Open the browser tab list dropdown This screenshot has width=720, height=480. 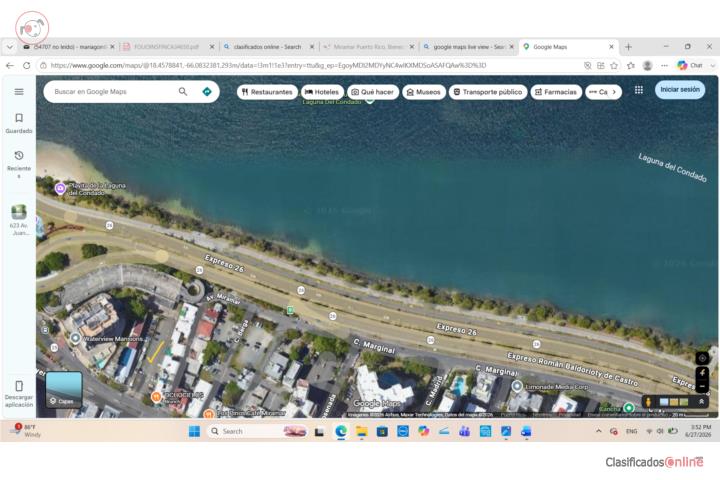10,47
